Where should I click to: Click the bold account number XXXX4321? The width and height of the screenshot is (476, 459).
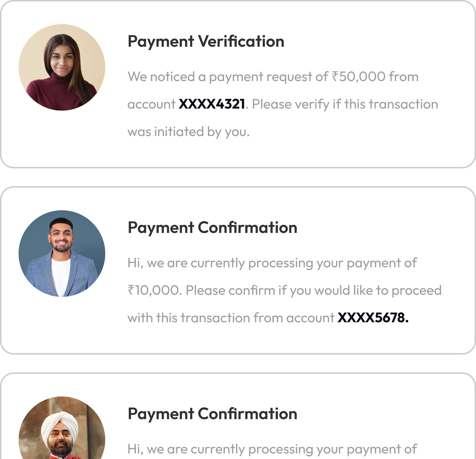(x=212, y=104)
